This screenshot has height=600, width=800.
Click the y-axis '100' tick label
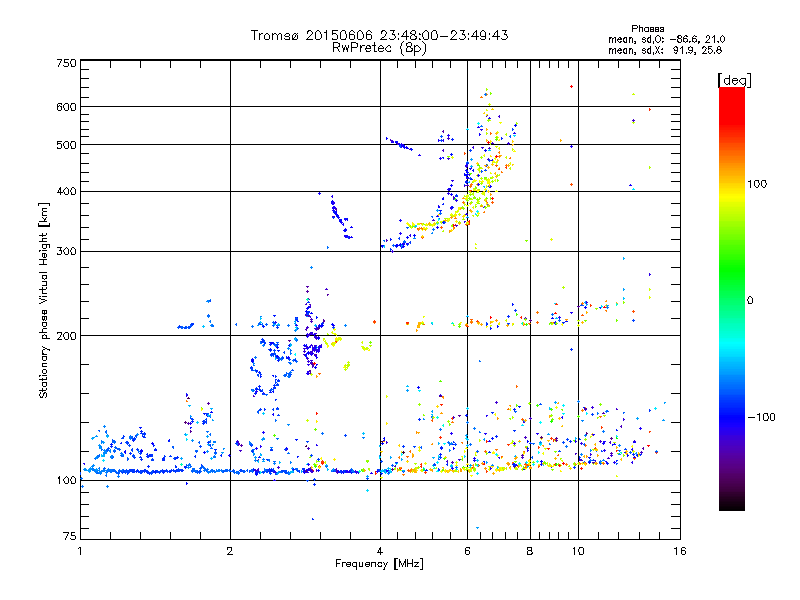coord(66,481)
